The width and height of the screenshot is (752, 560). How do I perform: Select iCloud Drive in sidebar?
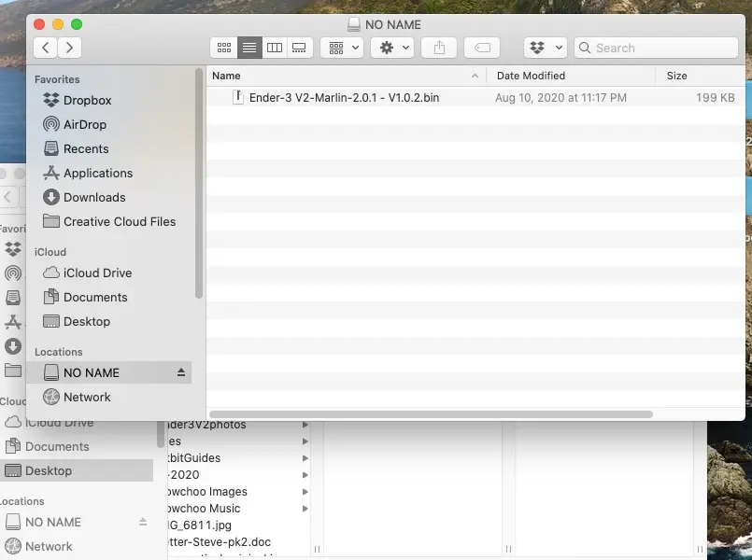pos(97,273)
